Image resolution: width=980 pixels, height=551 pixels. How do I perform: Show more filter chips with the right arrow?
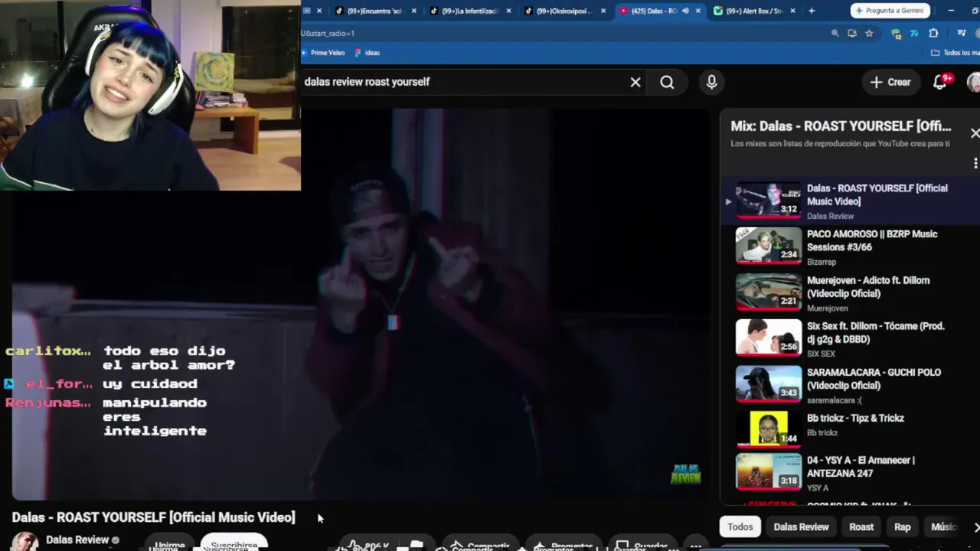coord(975,527)
